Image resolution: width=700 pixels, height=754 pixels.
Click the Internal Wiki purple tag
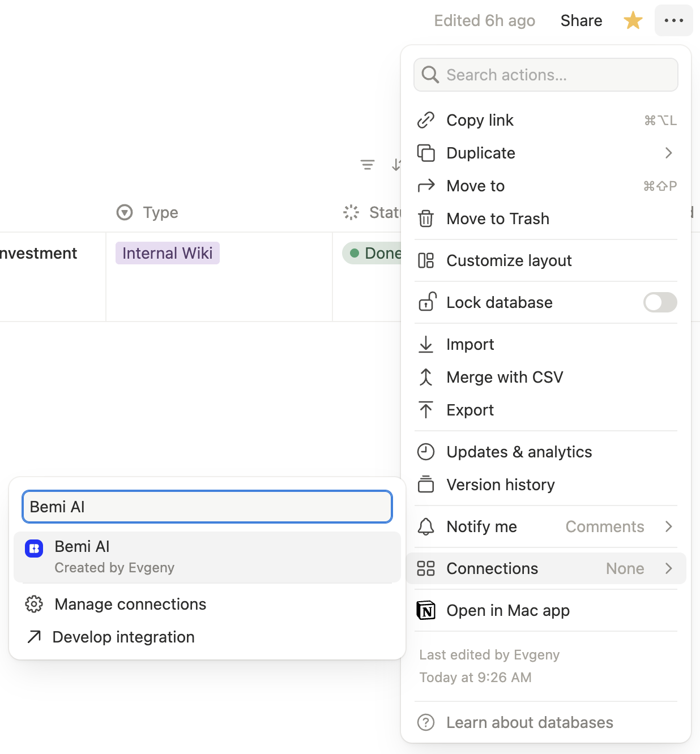[x=167, y=253]
